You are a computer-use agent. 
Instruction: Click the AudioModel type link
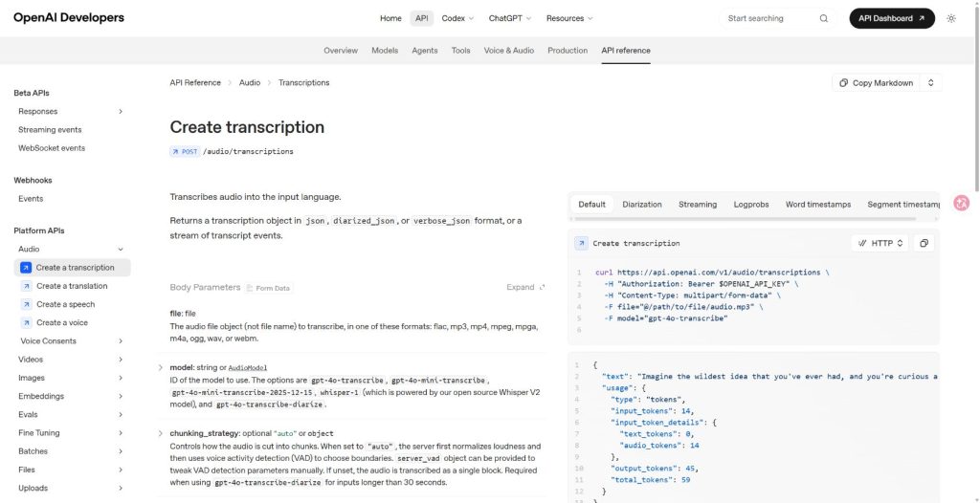click(x=248, y=367)
